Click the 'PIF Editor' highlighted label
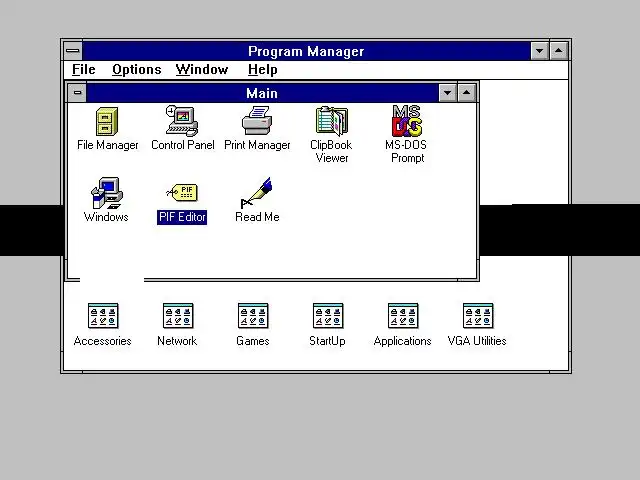The image size is (640, 480). [182, 217]
